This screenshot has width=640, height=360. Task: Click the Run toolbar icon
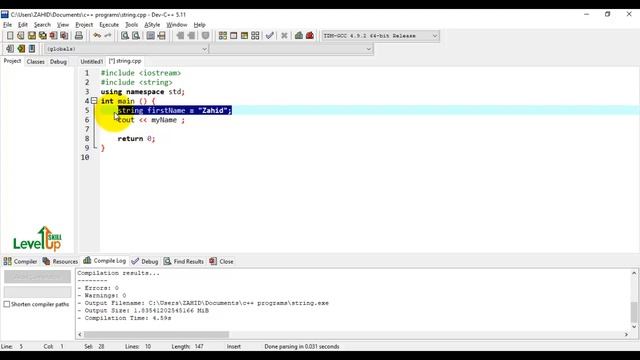click(233, 36)
